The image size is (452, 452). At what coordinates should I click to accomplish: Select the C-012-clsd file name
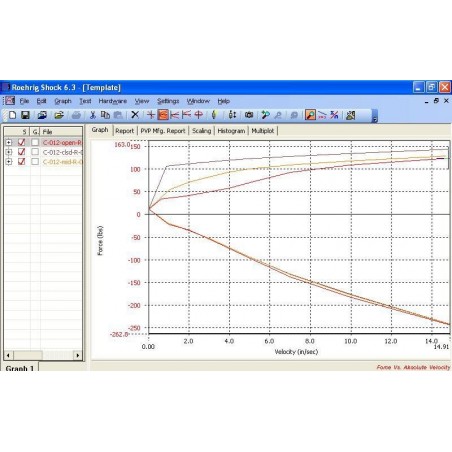[x=63, y=152]
